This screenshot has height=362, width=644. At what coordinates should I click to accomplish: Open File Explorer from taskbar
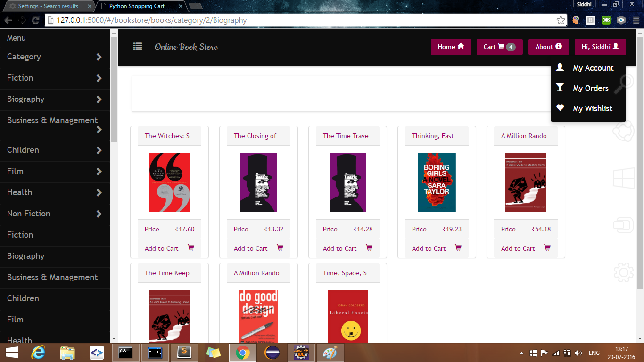pyautogui.click(x=67, y=353)
